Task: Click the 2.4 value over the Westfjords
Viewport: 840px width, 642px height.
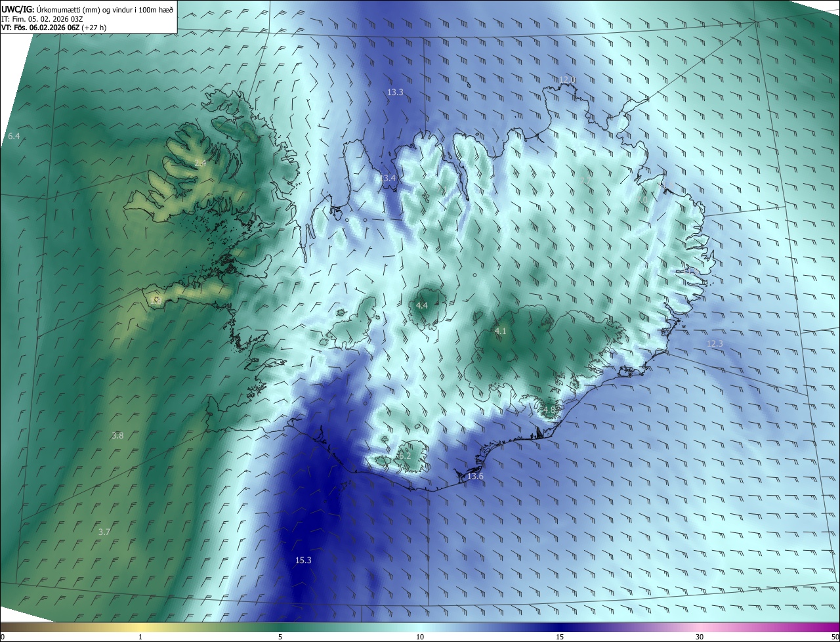Action: [200, 163]
